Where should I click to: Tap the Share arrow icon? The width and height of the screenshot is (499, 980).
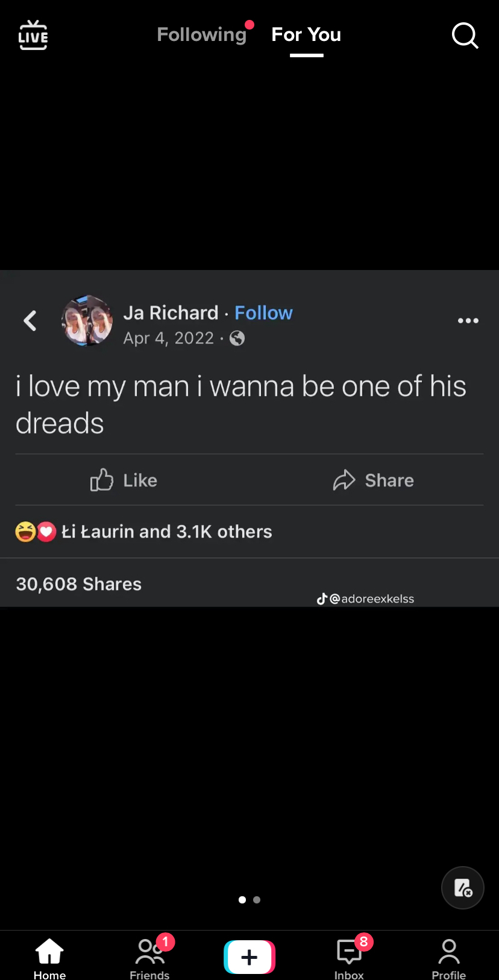pyautogui.click(x=344, y=480)
